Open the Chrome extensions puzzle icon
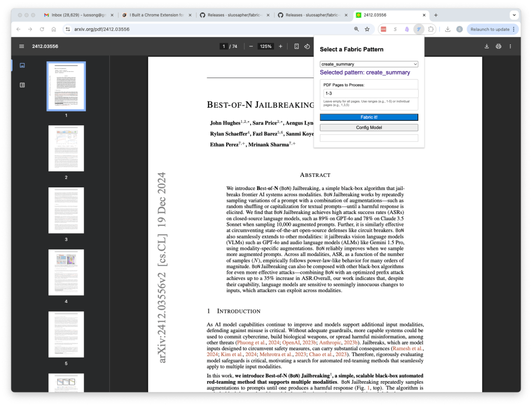532x406 pixels. [431, 30]
